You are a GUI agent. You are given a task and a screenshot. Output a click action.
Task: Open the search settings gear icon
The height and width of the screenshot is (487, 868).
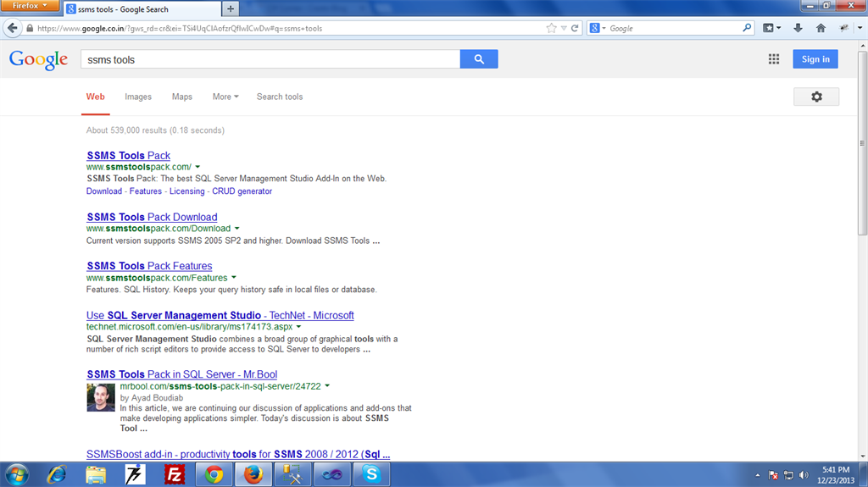(x=816, y=97)
